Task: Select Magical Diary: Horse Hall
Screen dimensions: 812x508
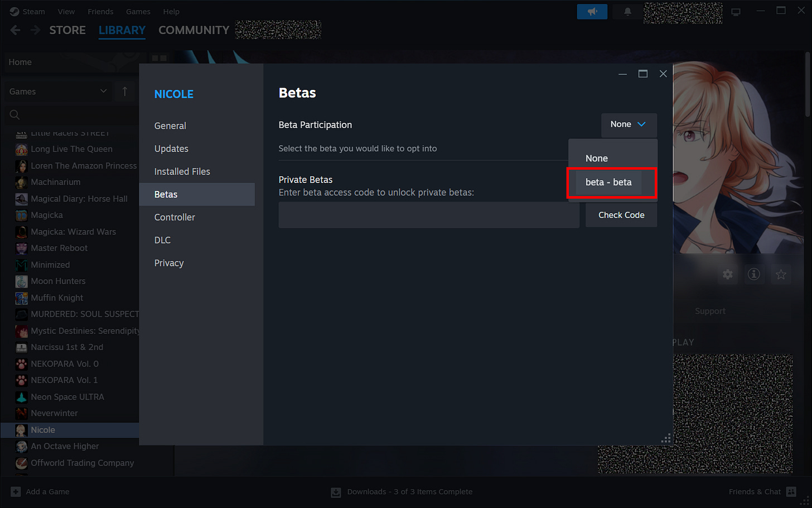Action: [79, 199]
